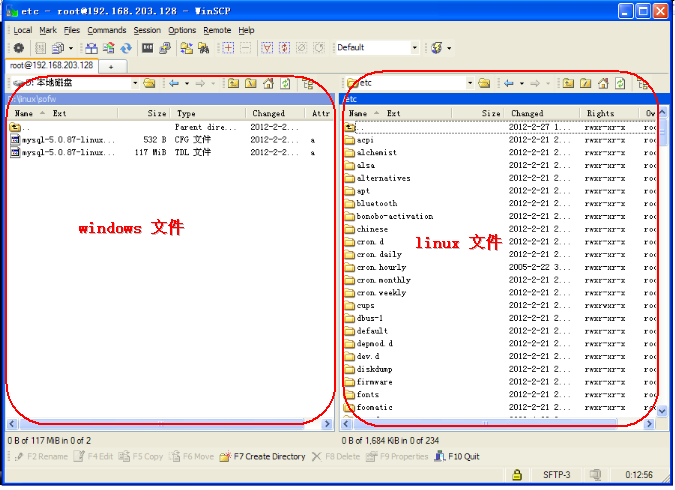Select the firmware folder

pyautogui.click(x=368, y=382)
